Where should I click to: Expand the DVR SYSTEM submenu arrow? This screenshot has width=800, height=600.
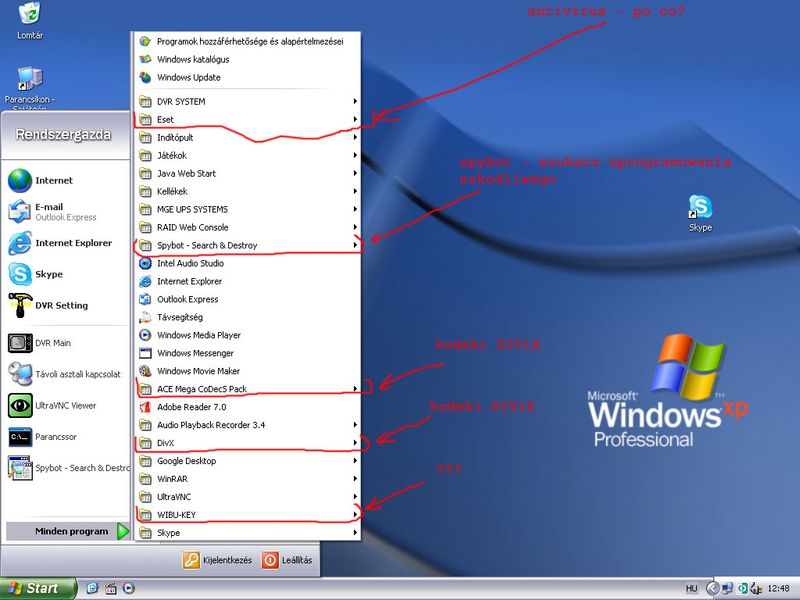click(x=355, y=102)
